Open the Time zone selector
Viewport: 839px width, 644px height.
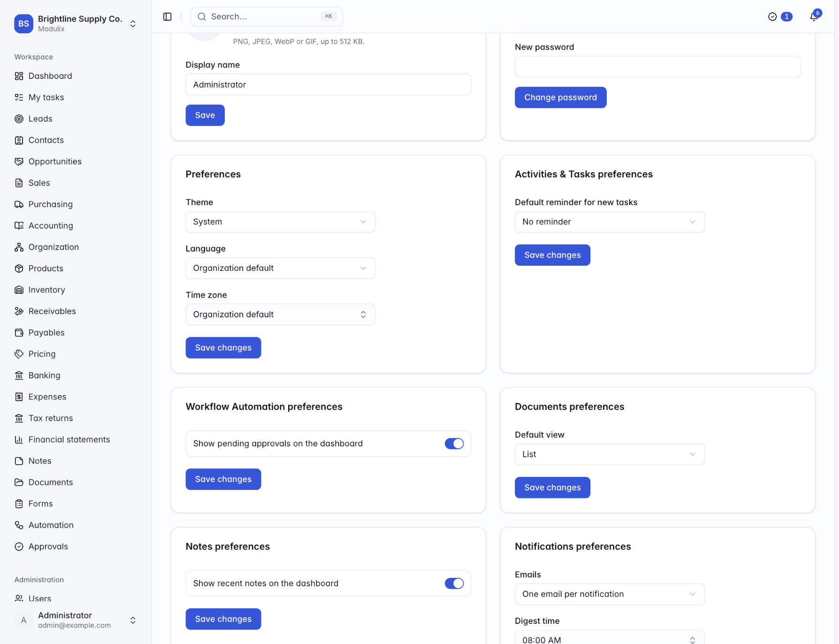point(280,314)
